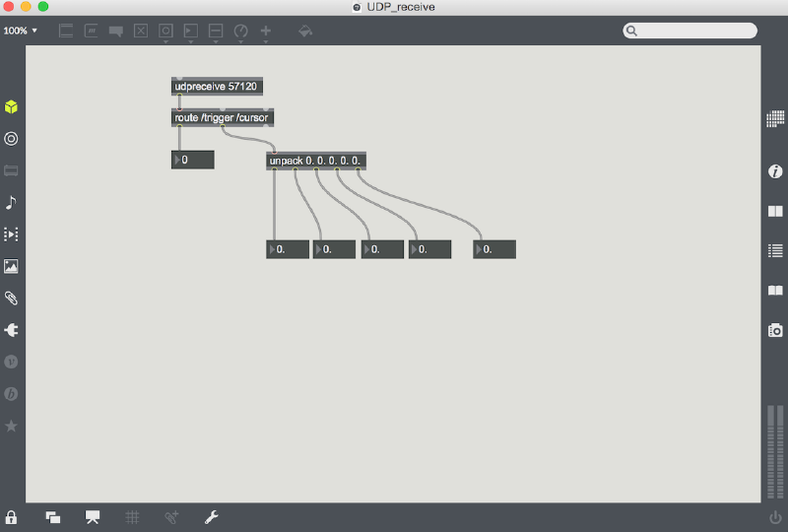788x532 pixels.
Task: Open the Audio browser music note icon
Action: [11, 202]
